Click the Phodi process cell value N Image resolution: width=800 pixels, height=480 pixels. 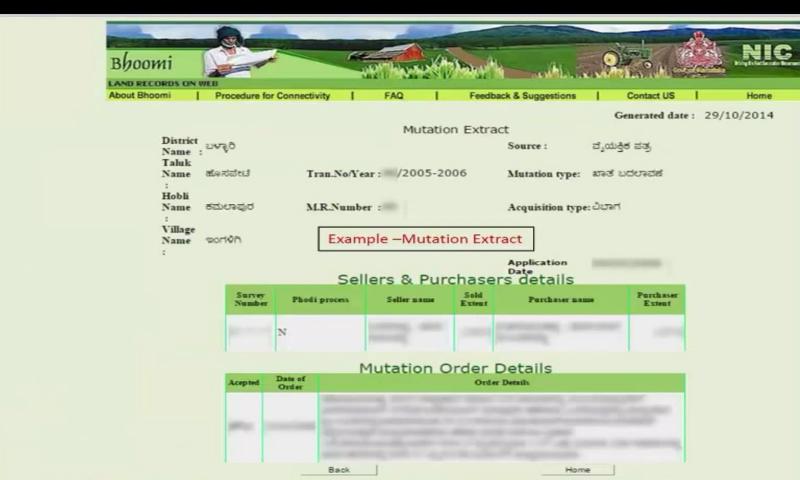[x=282, y=332]
